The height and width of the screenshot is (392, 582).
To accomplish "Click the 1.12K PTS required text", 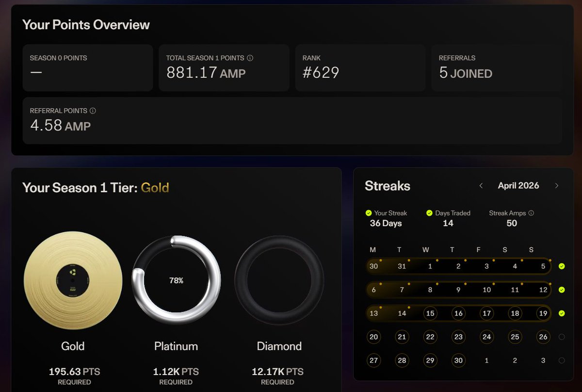I will [x=176, y=376].
